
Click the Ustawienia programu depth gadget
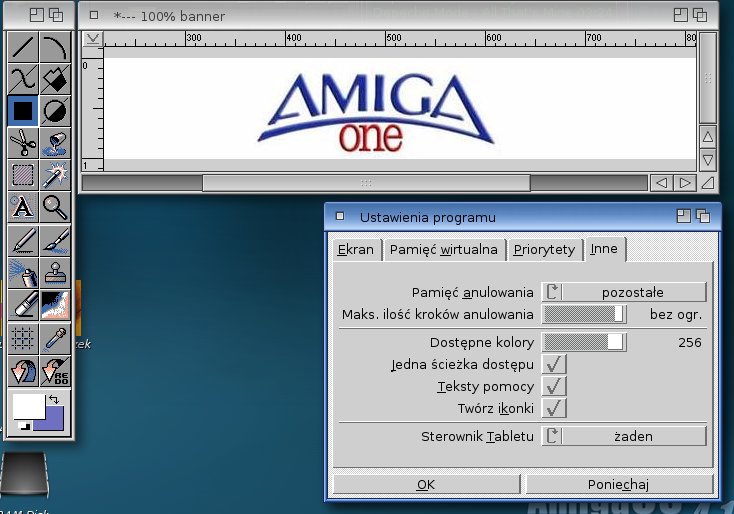703,216
